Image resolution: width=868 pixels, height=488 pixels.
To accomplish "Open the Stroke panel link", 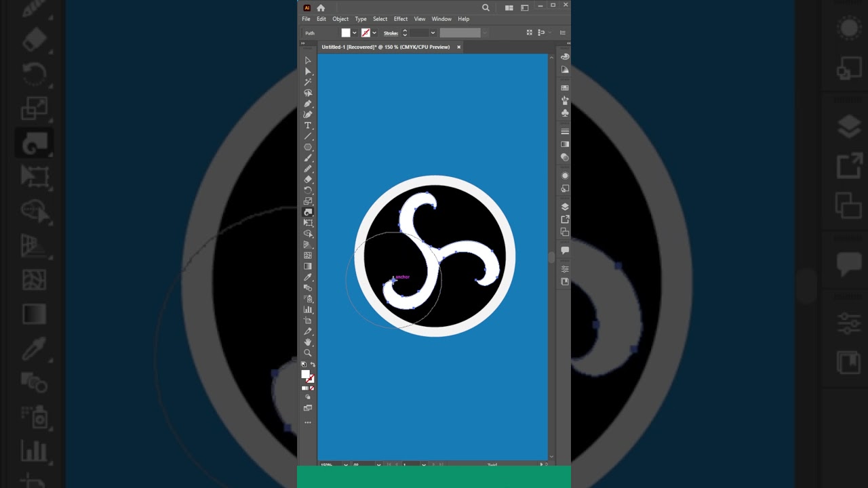I will [391, 33].
